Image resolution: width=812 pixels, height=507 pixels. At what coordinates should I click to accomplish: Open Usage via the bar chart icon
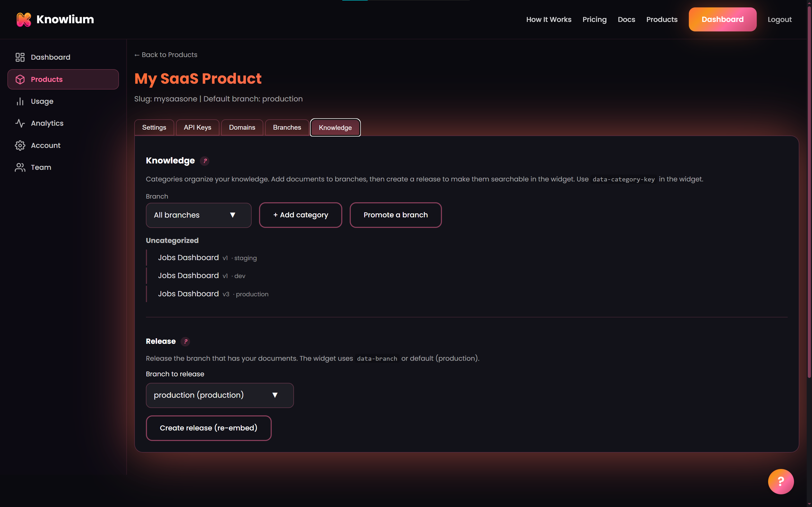[x=20, y=101]
